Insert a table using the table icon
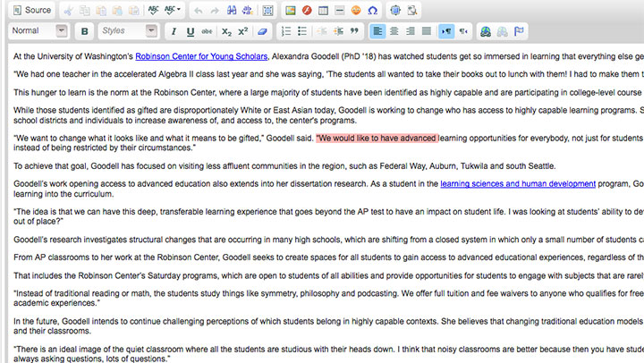Viewport: 644px width, 363px height. [324, 10]
